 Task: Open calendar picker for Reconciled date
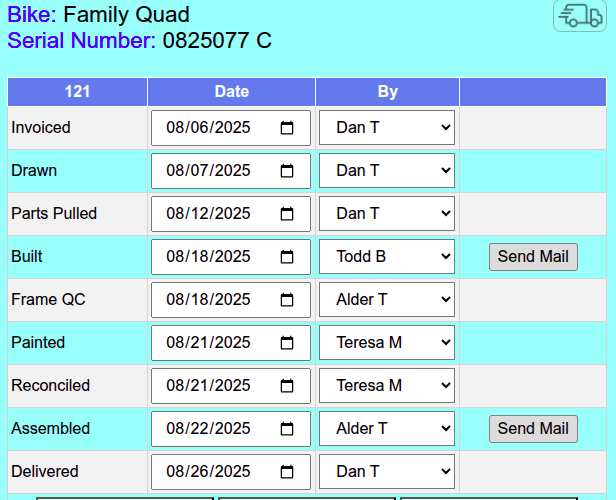[x=287, y=386]
